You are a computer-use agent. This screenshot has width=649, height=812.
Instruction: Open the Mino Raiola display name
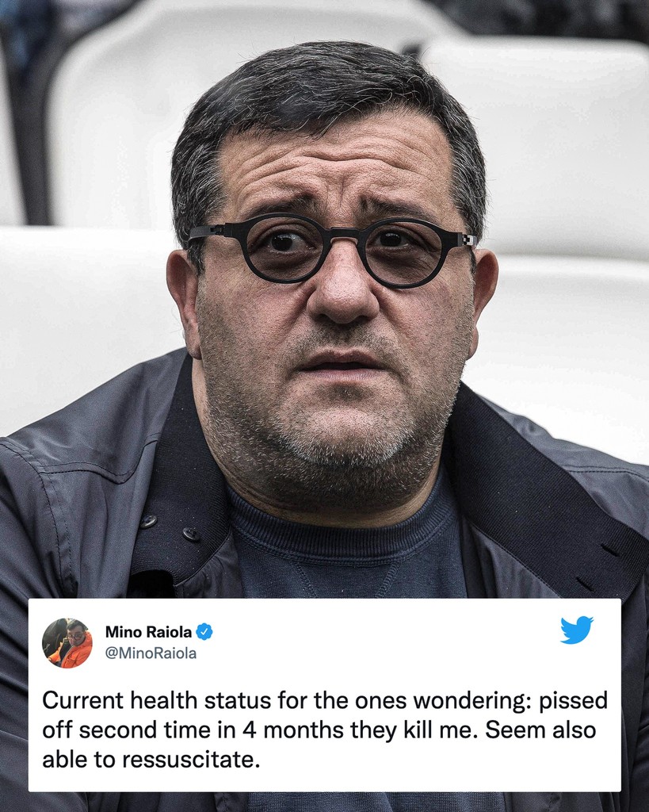point(148,632)
